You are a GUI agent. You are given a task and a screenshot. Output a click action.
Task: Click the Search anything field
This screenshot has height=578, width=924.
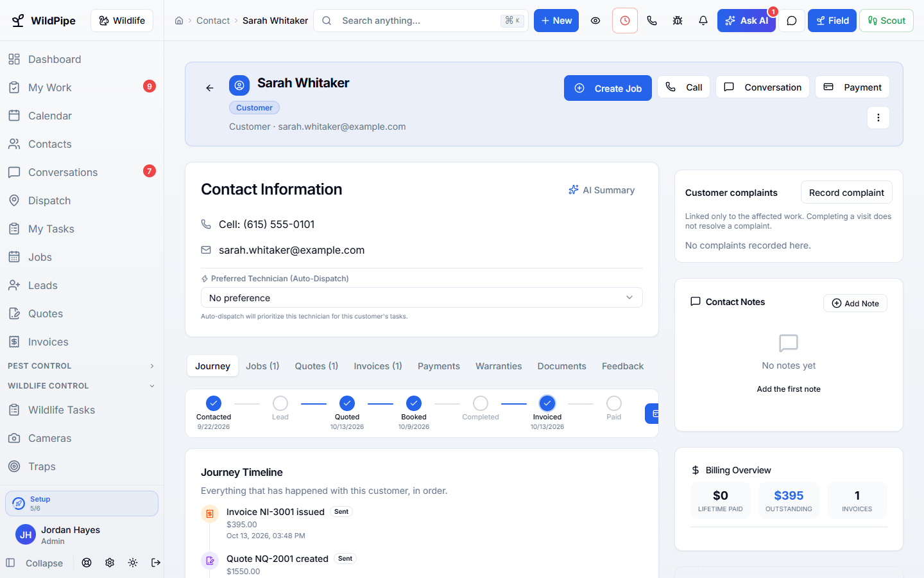click(x=421, y=21)
